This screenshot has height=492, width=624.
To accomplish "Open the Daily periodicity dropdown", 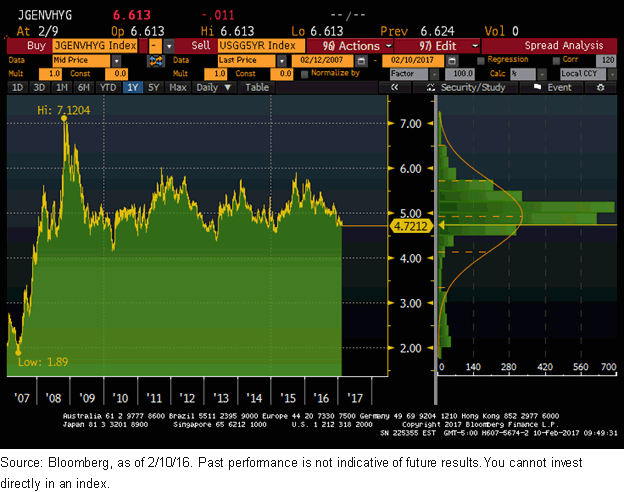I will click(214, 88).
